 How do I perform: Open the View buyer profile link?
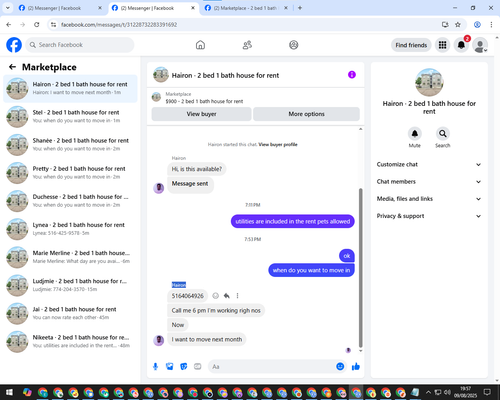pyautogui.click(x=278, y=144)
